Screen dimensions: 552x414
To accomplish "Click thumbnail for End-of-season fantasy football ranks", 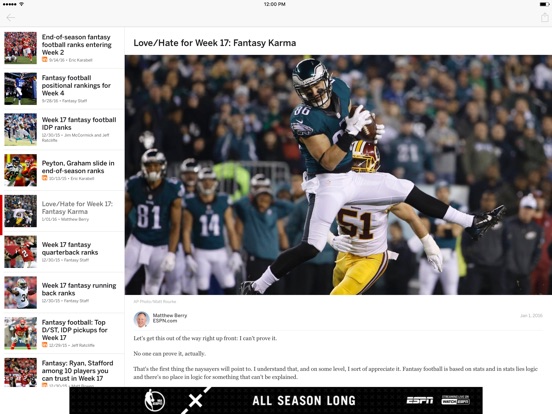I will pyautogui.click(x=20, y=48).
